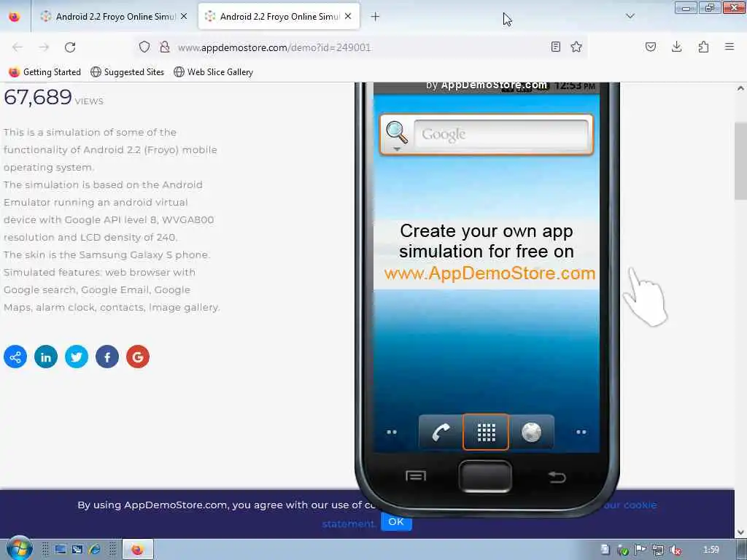Screen dimensions: 747x560
Task: Click the address bar URL
Action: [x=274, y=47]
